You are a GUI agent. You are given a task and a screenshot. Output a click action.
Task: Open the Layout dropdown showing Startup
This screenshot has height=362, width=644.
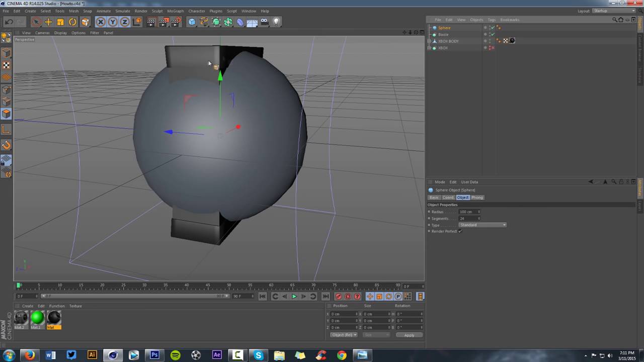[x=614, y=11]
